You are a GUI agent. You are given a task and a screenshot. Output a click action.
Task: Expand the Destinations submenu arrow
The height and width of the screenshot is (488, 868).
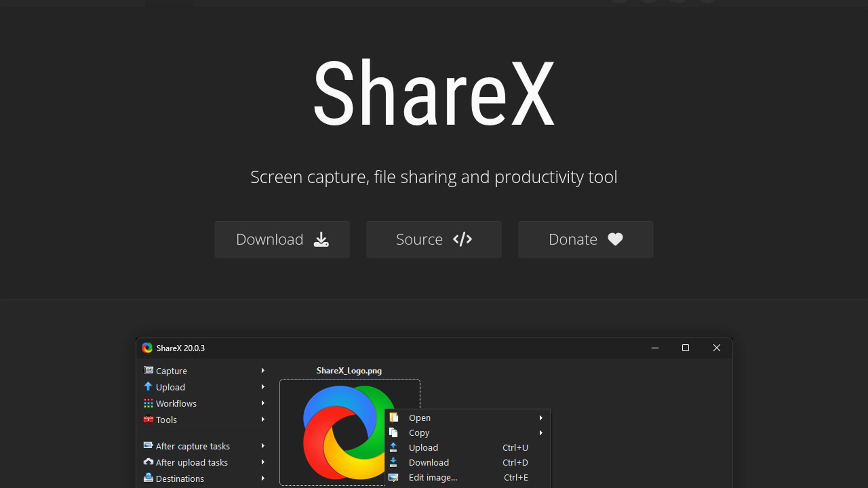263,479
